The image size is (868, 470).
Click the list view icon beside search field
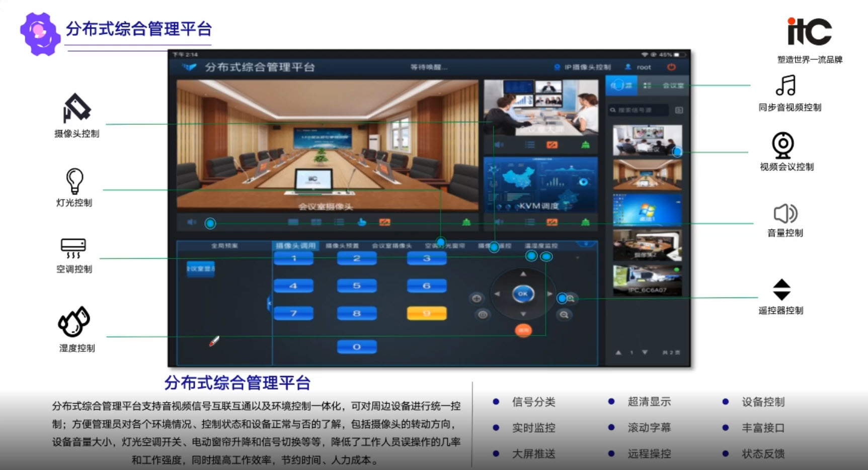point(679,110)
